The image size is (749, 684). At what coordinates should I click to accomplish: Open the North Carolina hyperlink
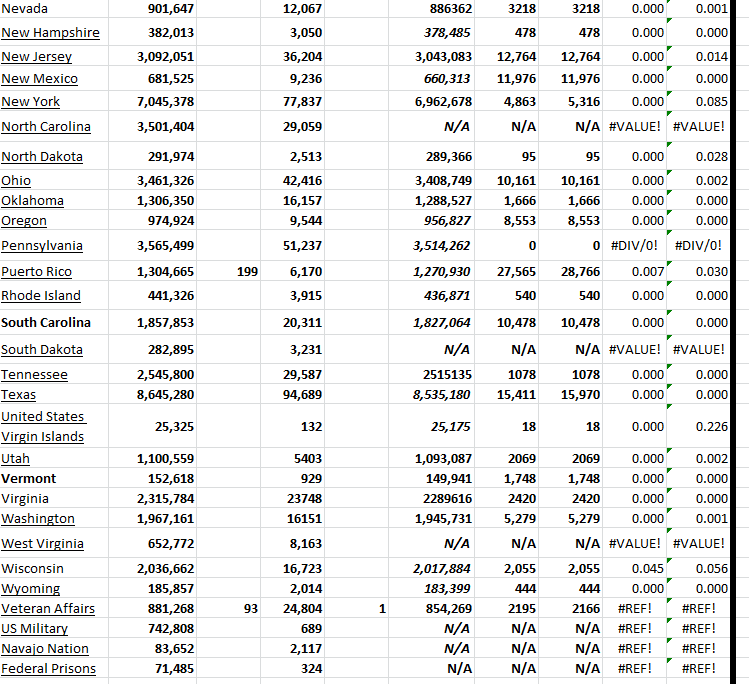(46, 126)
